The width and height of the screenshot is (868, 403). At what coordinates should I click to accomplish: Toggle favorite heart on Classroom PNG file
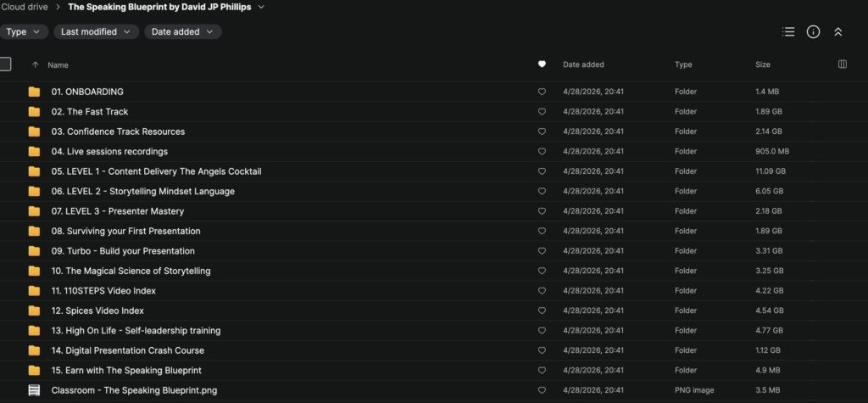point(542,390)
